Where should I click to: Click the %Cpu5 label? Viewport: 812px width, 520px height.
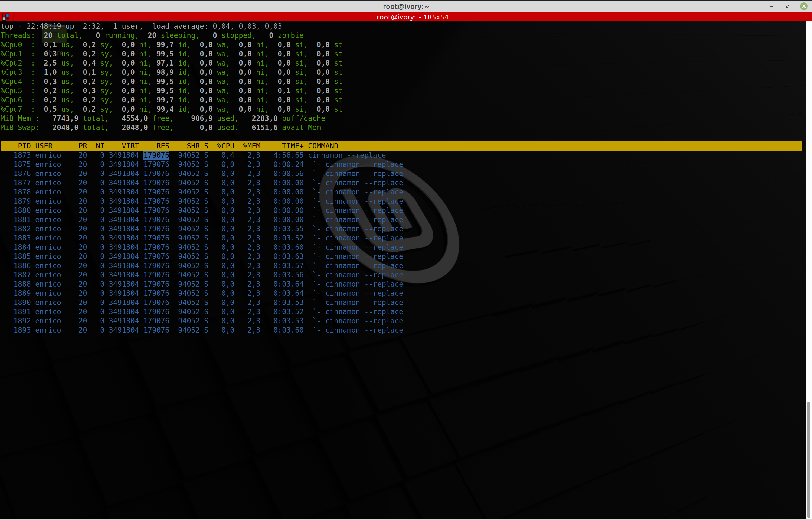point(11,91)
